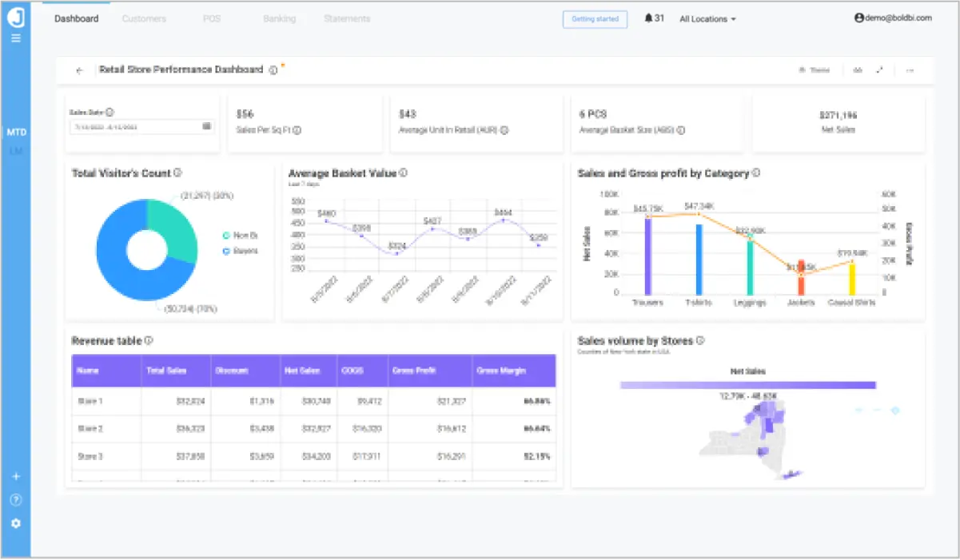Switch to the Customers tab
Screen dimensions: 960x560
tap(143, 18)
